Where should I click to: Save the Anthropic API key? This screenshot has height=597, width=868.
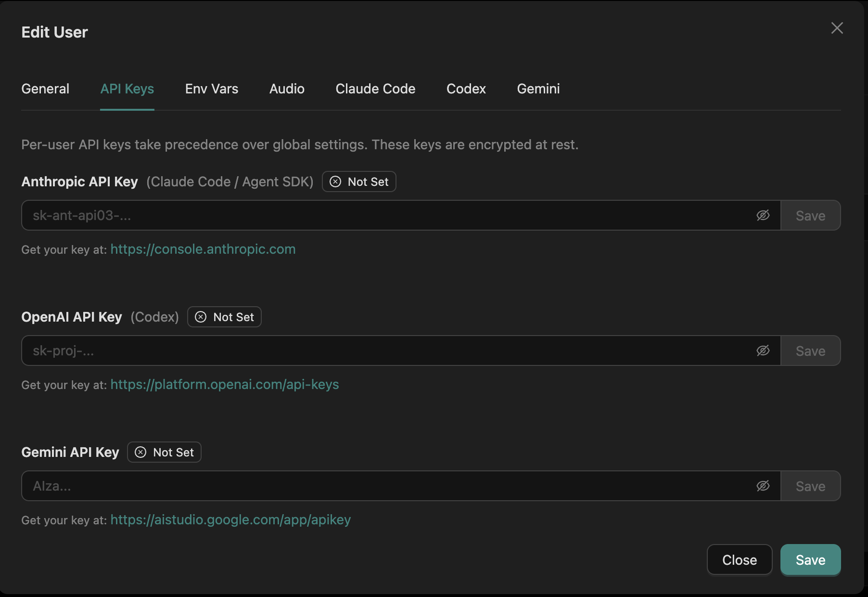[810, 216]
